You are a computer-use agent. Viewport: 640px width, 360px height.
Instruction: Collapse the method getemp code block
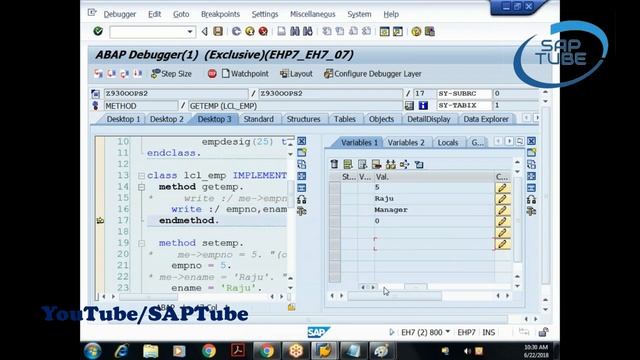coord(141,187)
